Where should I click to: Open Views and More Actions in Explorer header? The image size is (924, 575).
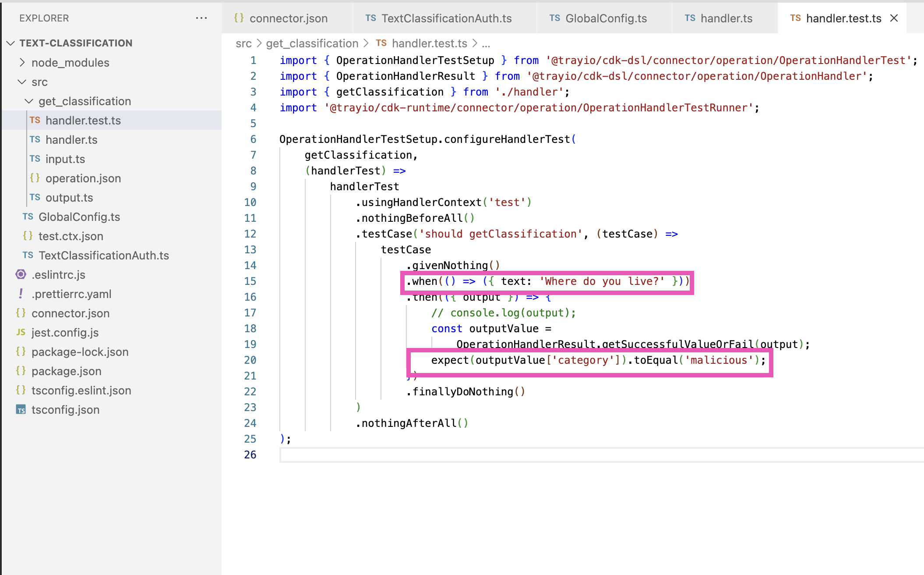tap(201, 18)
